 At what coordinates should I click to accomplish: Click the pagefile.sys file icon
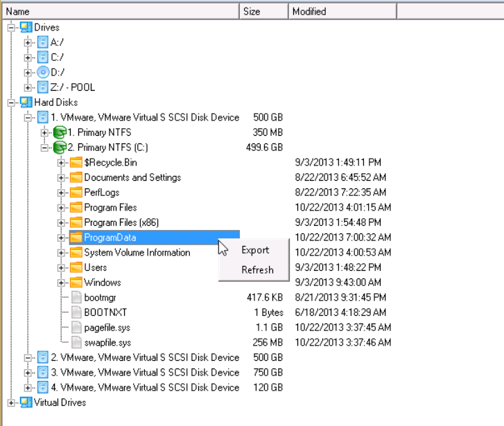76,328
